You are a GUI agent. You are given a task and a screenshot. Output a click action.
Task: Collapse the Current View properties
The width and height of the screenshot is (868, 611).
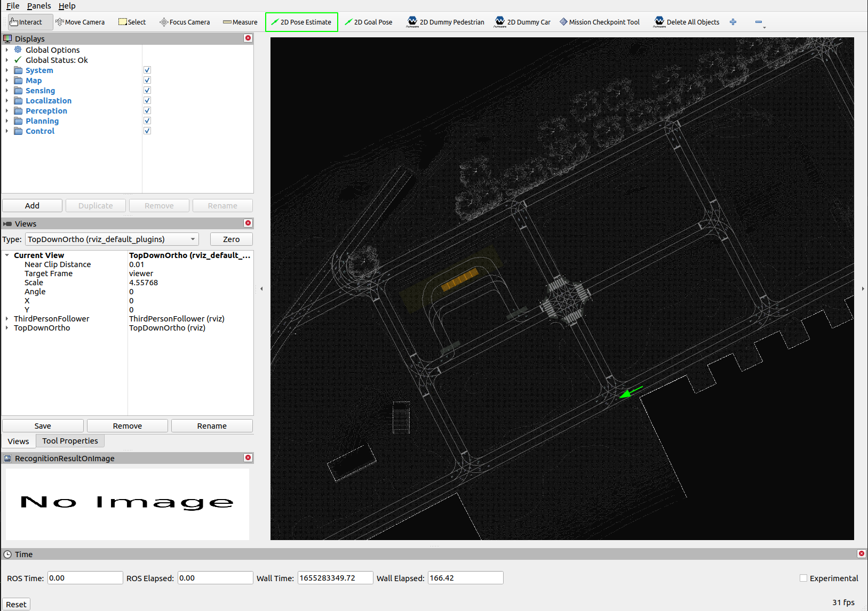point(7,255)
